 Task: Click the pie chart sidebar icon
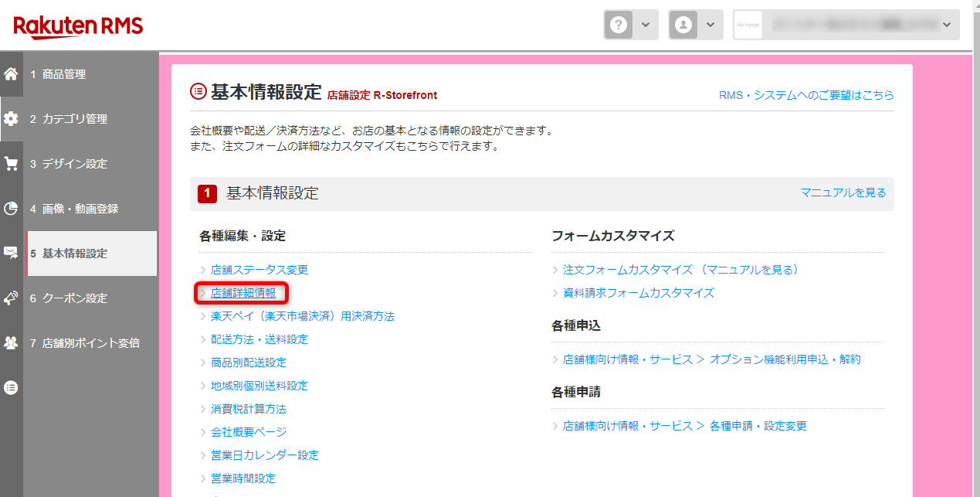(11, 209)
